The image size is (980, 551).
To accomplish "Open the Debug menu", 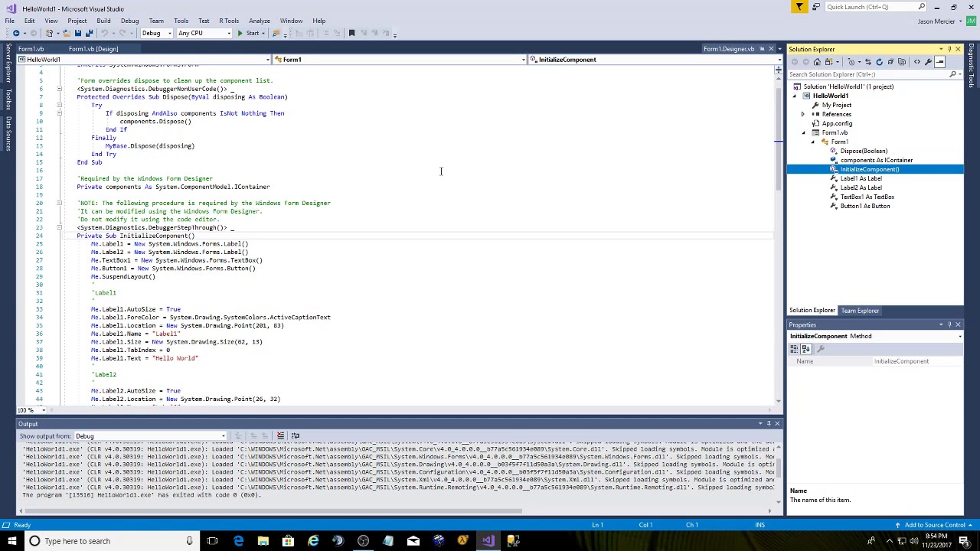I will pyautogui.click(x=129, y=21).
